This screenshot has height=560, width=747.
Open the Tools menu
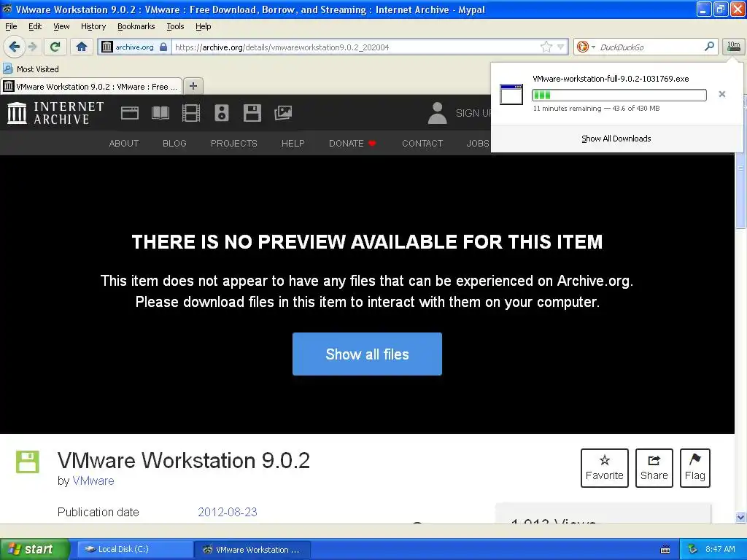pos(175,26)
